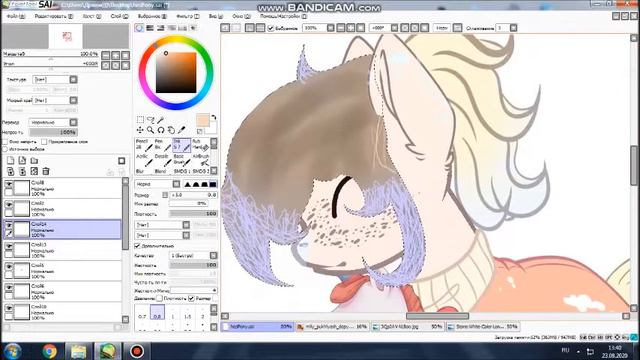The height and width of the screenshot is (360, 640).
Task: Open the canvas rotation angle dropdown
Action: coord(394,28)
